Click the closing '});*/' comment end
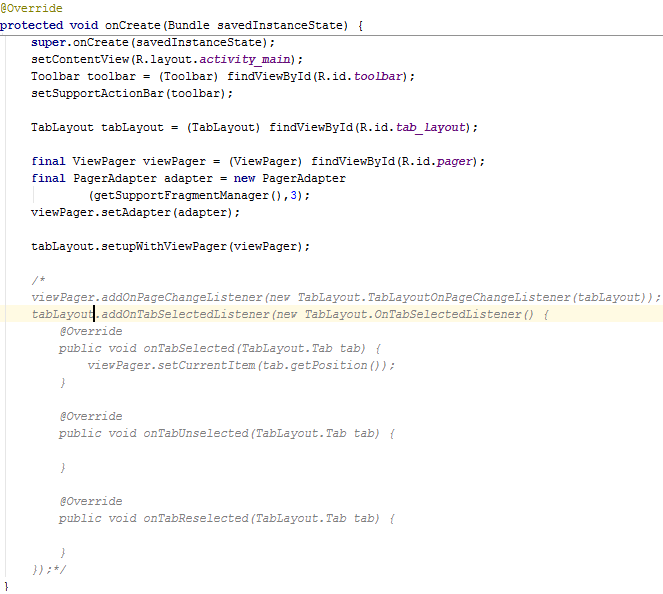Screen dimensions: 663x594 point(49,569)
